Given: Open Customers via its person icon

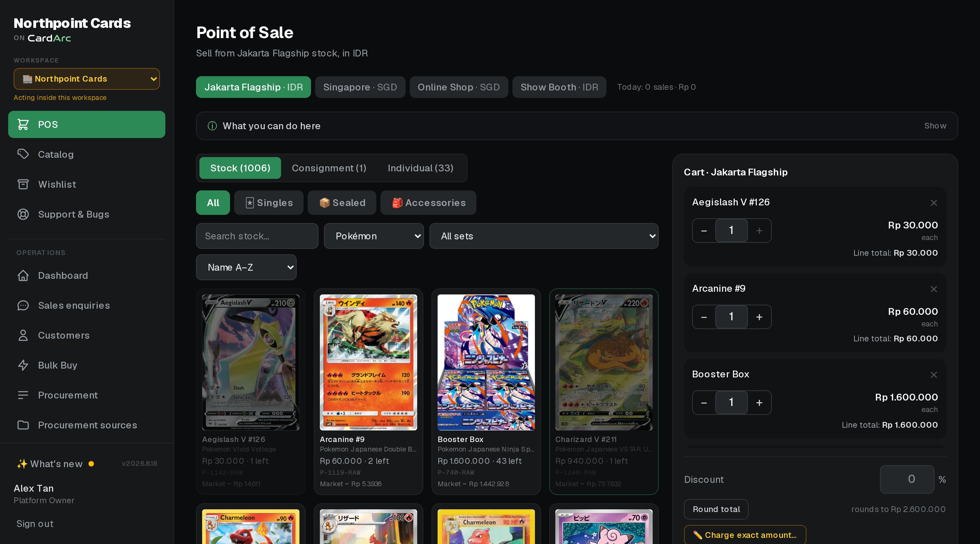Looking at the screenshot, I should [x=23, y=335].
